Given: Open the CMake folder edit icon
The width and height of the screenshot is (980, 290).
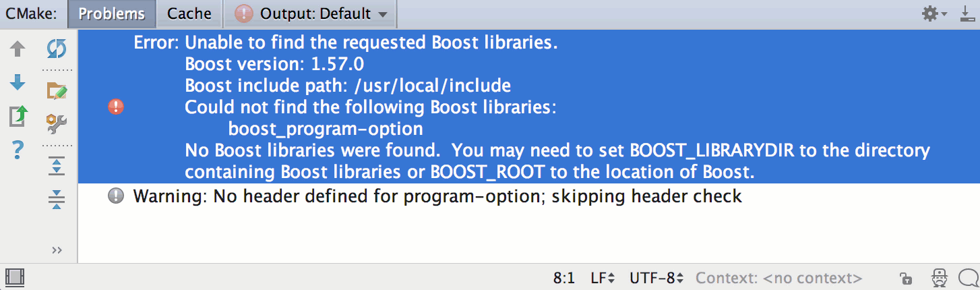Looking at the screenshot, I should click(57, 90).
